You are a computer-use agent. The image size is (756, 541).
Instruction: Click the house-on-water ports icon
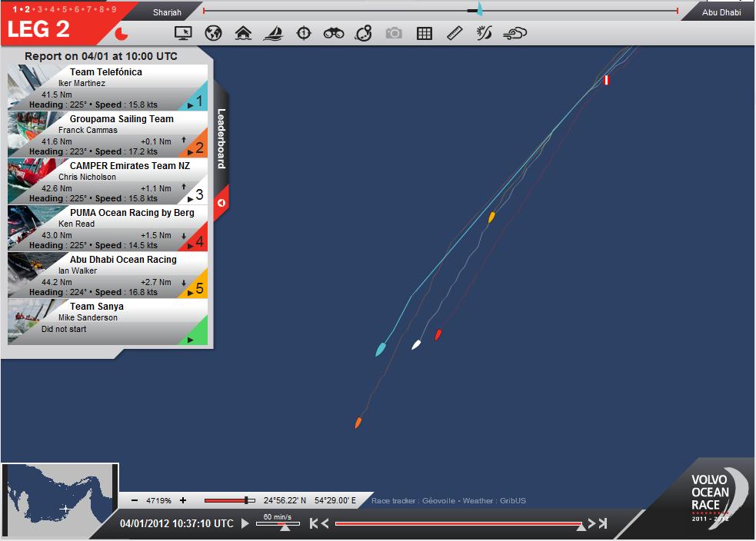coord(243,33)
